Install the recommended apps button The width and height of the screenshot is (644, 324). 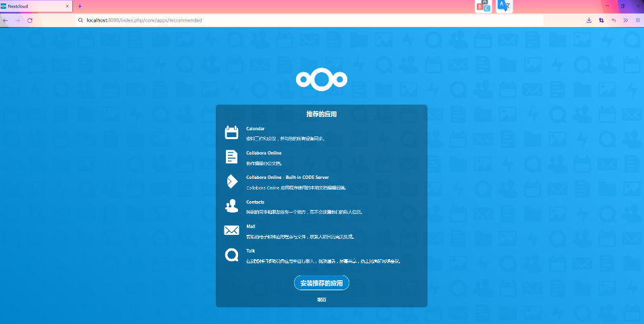[x=322, y=283]
